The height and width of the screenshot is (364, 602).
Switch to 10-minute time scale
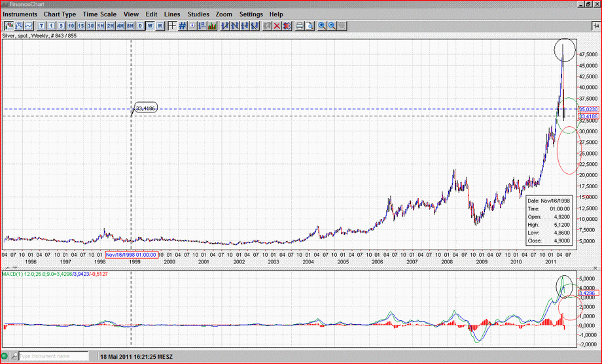point(71,25)
